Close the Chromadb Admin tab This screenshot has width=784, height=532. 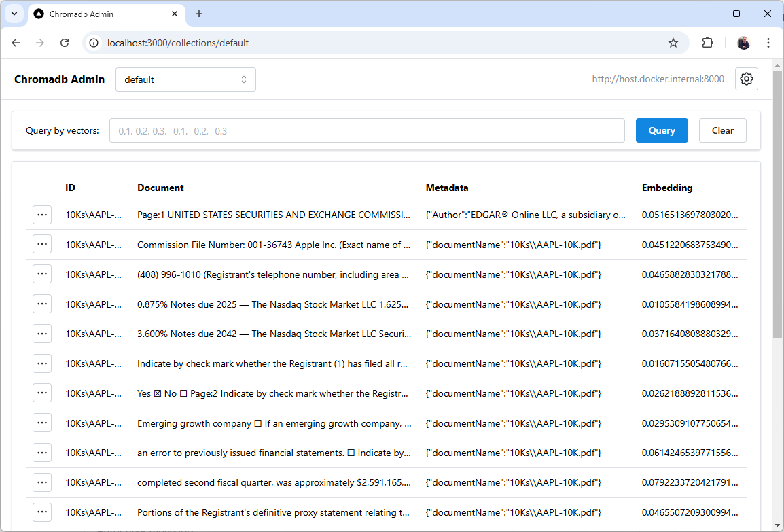175,14
